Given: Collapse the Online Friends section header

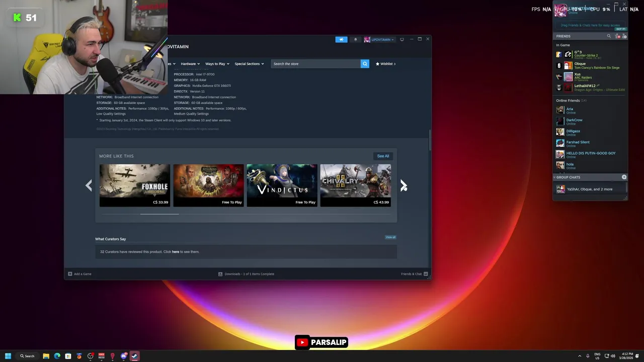Looking at the screenshot, I should [x=571, y=101].
